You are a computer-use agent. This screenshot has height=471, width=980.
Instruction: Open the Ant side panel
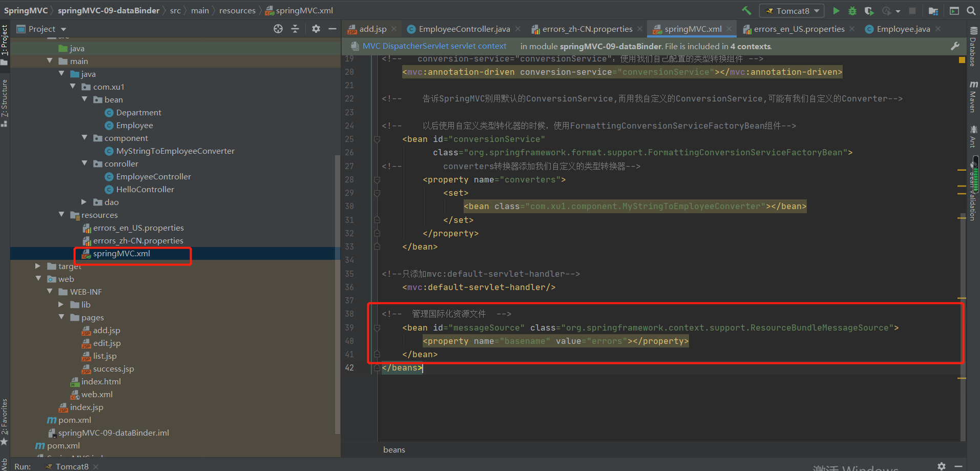[x=973, y=136]
